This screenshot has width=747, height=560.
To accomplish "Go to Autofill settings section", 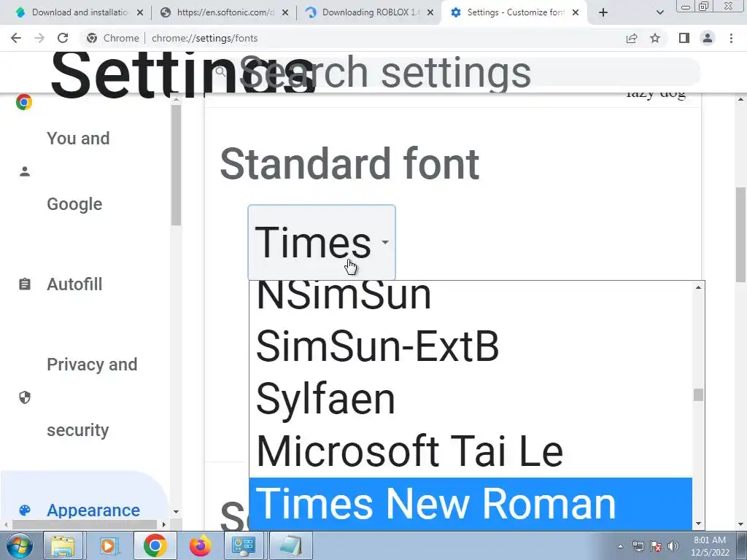I will pyautogui.click(x=74, y=284).
